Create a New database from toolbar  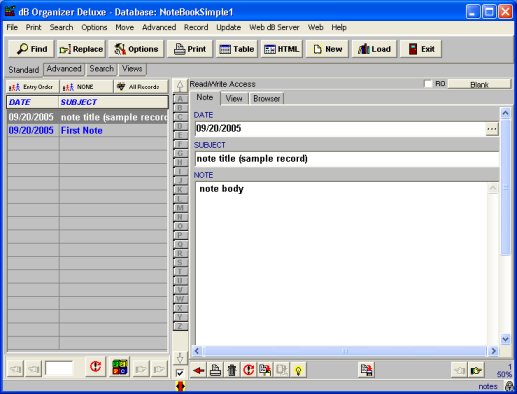coord(327,49)
